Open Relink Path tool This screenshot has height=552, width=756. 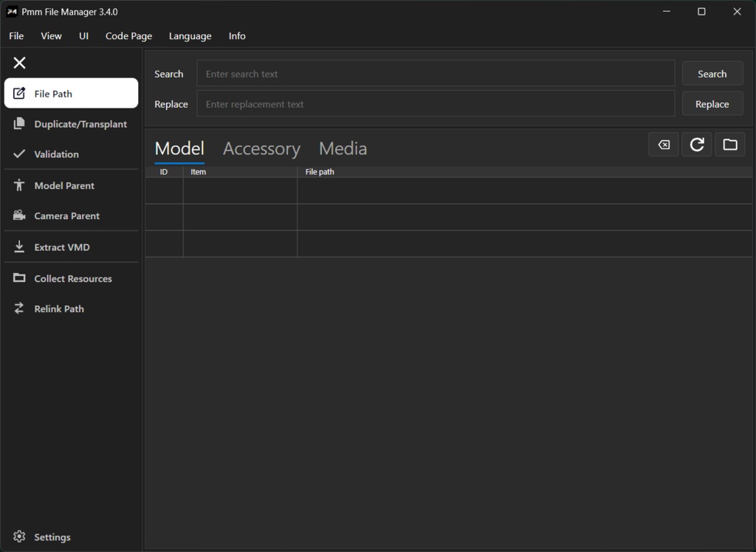tap(71, 309)
